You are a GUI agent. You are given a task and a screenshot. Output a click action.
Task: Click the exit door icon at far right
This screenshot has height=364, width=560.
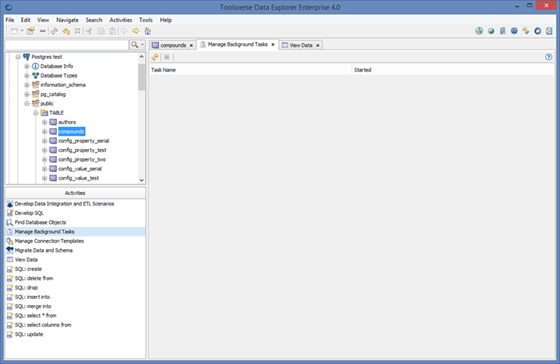click(549, 31)
